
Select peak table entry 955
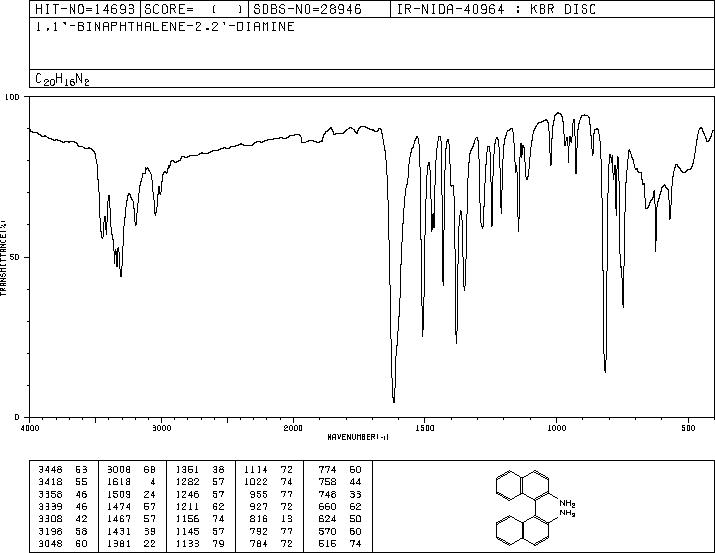[x=271, y=494]
